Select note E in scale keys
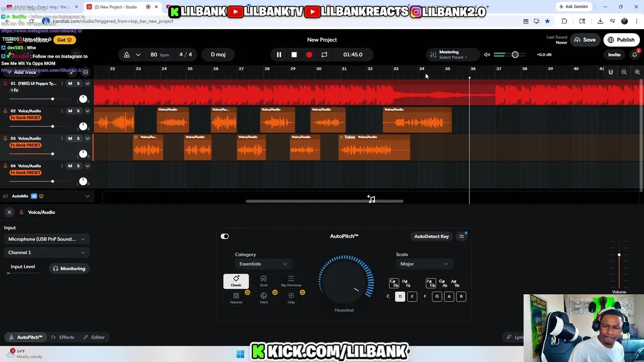 [412, 297]
